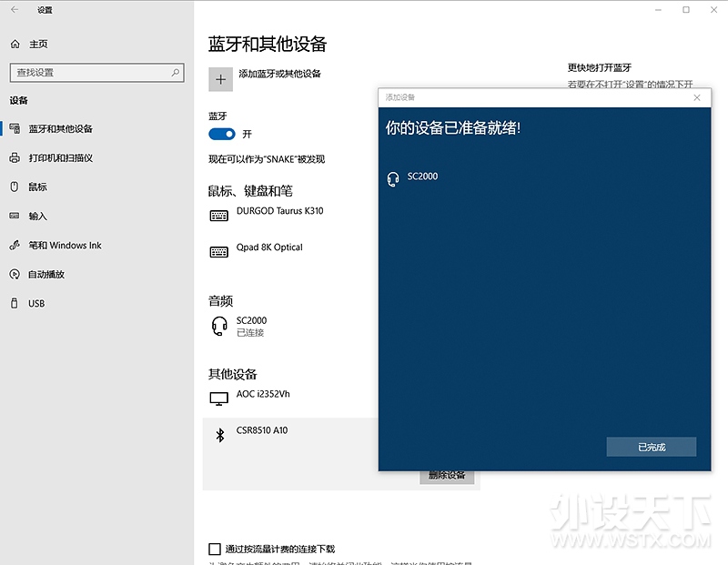Viewport: 728px width, 565px height.
Task: Click the back arrow in Settings title bar
Action: coord(15,9)
